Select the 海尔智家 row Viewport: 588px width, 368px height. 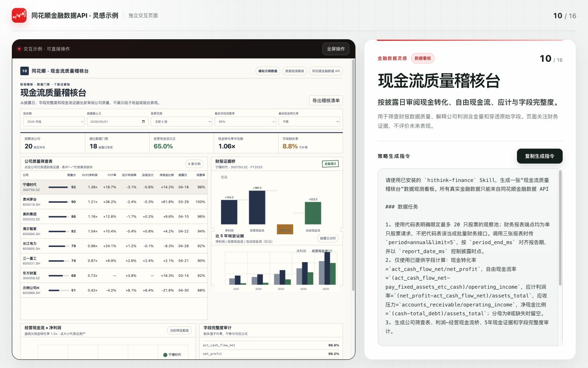(114, 231)
